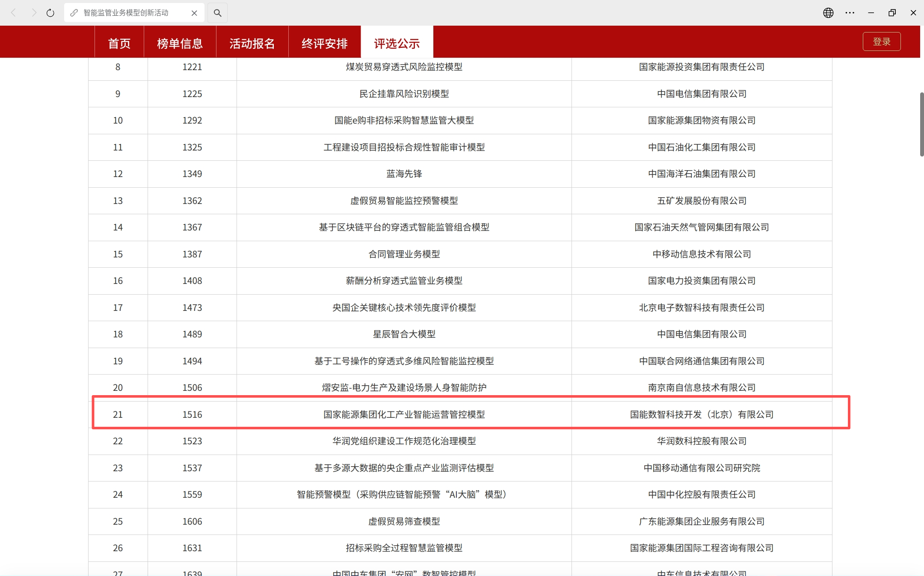Open the browser translate globe icon
The height and width of the screenshot is (576, 924).
click(828, 12)
